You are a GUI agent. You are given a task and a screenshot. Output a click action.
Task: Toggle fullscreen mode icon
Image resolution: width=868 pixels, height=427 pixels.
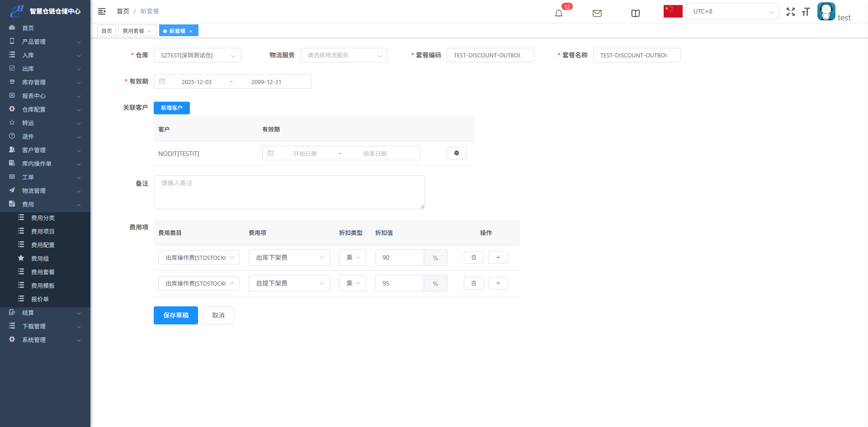[x=790, y=12]
